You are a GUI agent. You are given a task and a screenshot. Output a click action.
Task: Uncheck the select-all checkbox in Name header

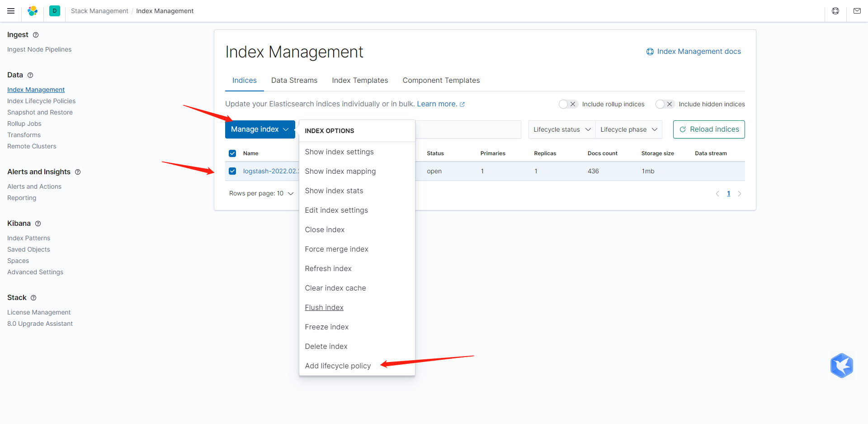[x=232, y=153]
